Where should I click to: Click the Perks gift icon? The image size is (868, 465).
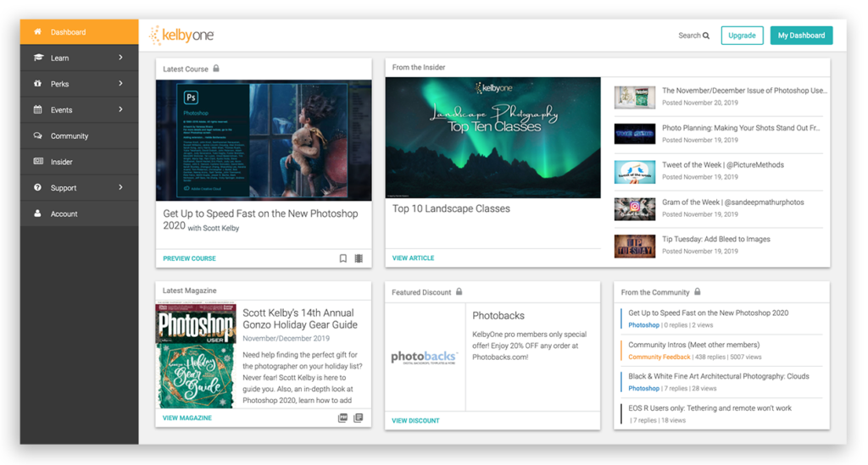37,84
